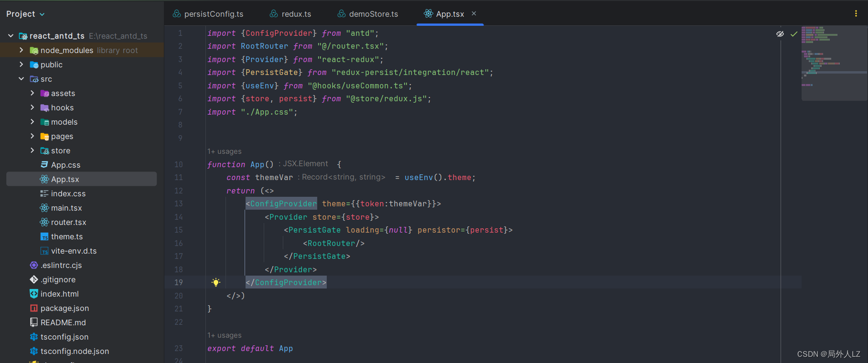Collapse the react_antd_ts root folder

click(x=11, y=36)
